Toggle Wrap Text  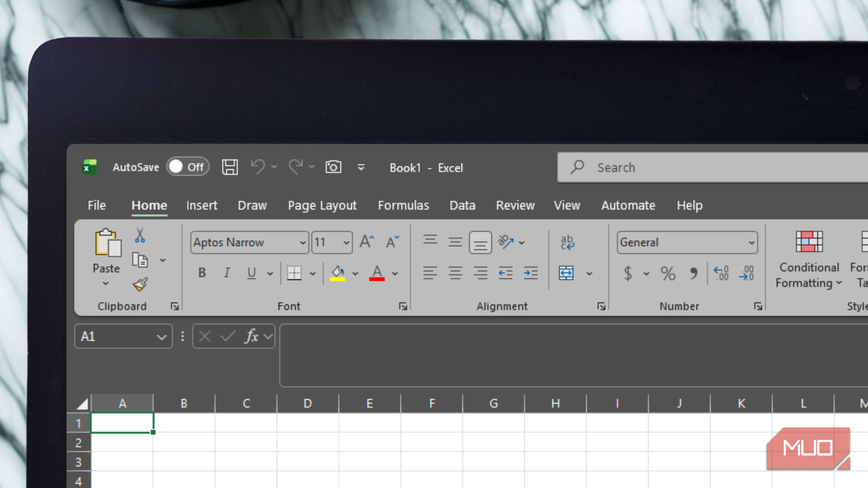(567, 242)
